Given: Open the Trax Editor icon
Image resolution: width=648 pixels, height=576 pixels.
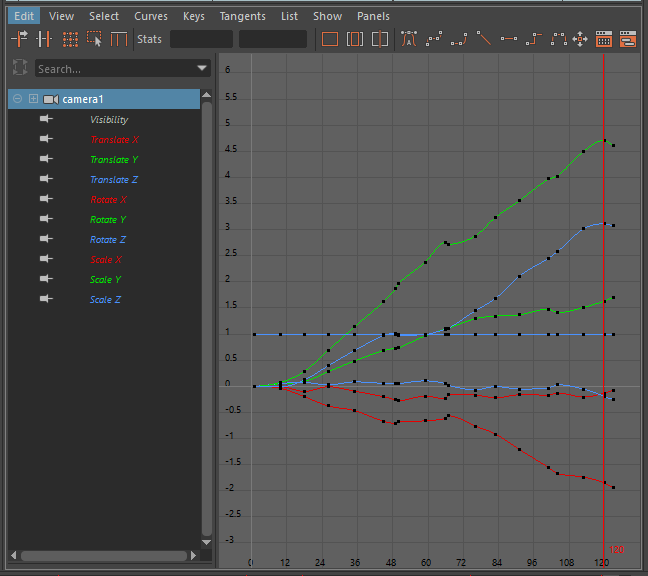Looking at the screenshot, I should 628,39.
